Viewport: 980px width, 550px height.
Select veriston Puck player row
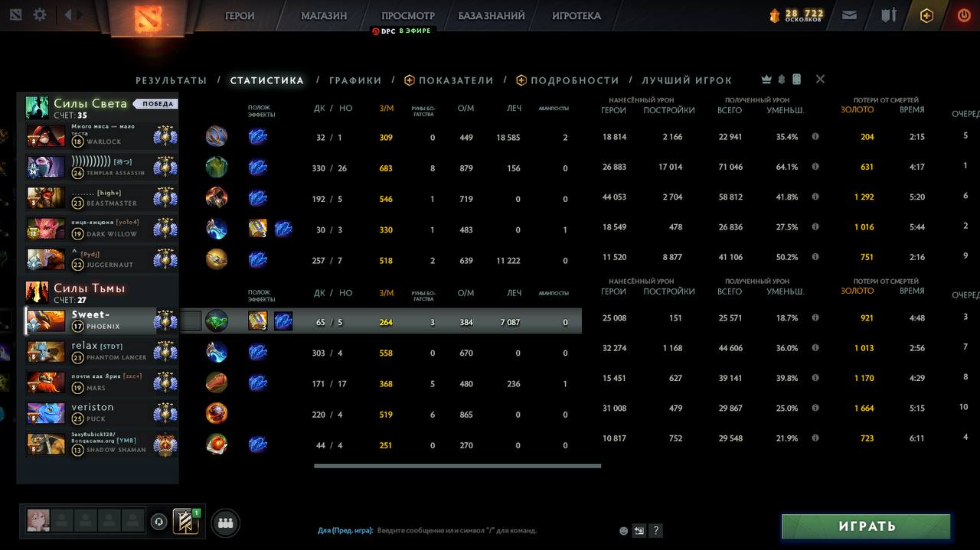point(101,413)
